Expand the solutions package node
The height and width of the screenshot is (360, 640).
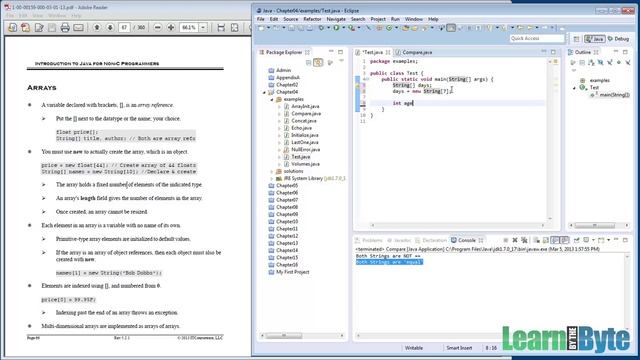[x=272, y=171]
